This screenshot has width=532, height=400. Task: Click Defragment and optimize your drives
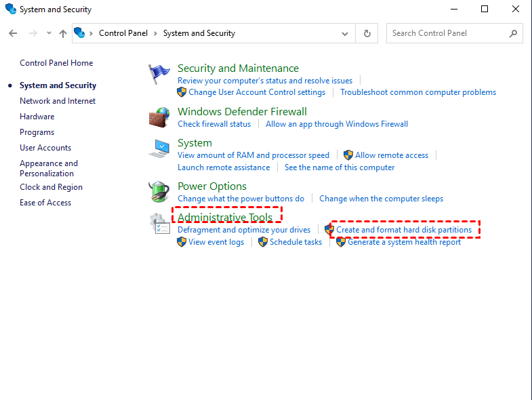click(244, 230)
